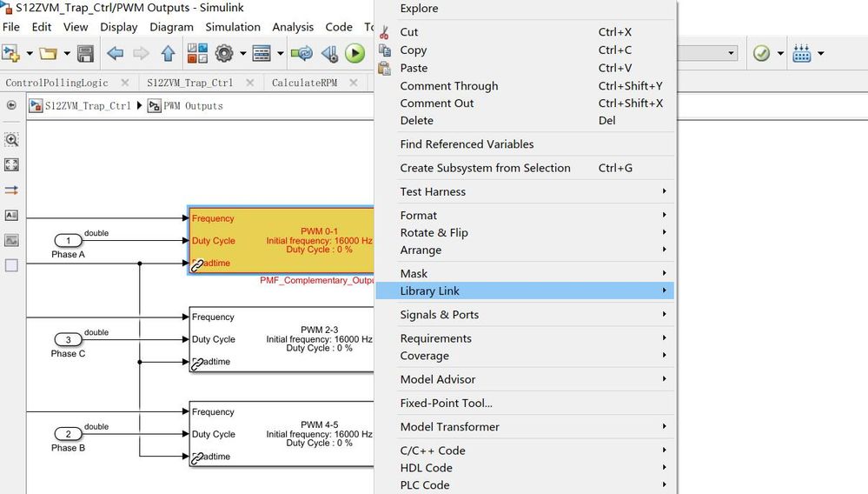The image size is (868, 494).
Task: Select the PWM 2-3 block
Action: coord(282,339)
